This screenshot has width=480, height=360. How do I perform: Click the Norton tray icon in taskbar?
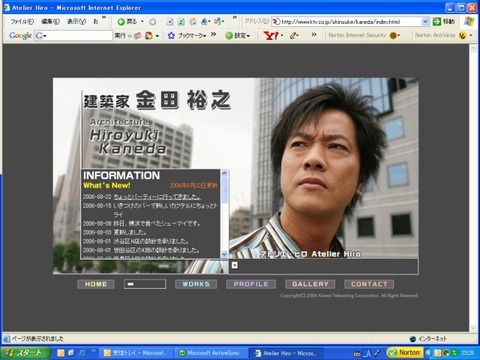(404, 353)
